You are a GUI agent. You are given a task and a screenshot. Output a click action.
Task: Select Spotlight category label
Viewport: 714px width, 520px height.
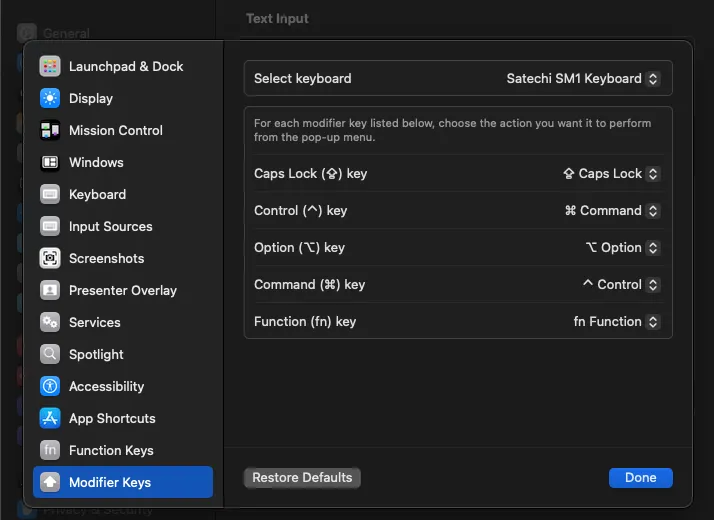[96, 354]
